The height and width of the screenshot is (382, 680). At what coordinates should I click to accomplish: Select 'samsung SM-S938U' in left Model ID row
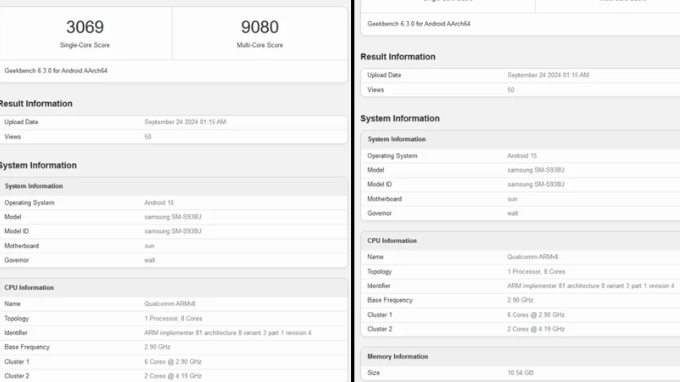173,231
